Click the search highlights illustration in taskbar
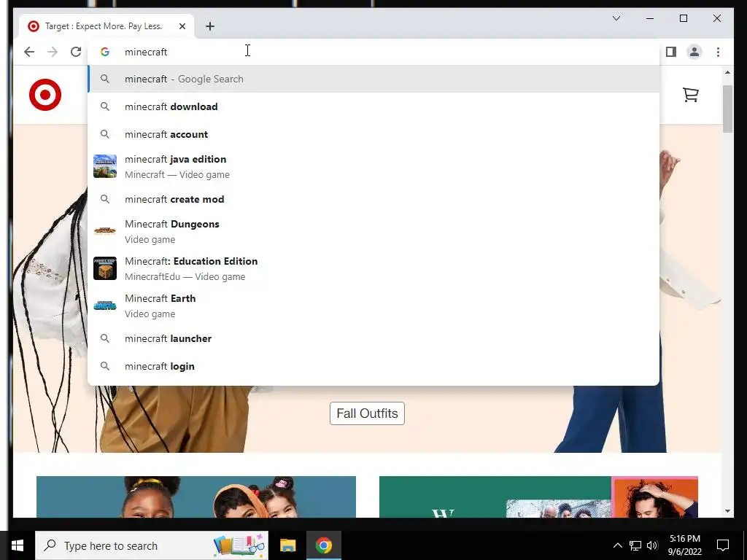The image size is (747, 560). pos(239,545)
